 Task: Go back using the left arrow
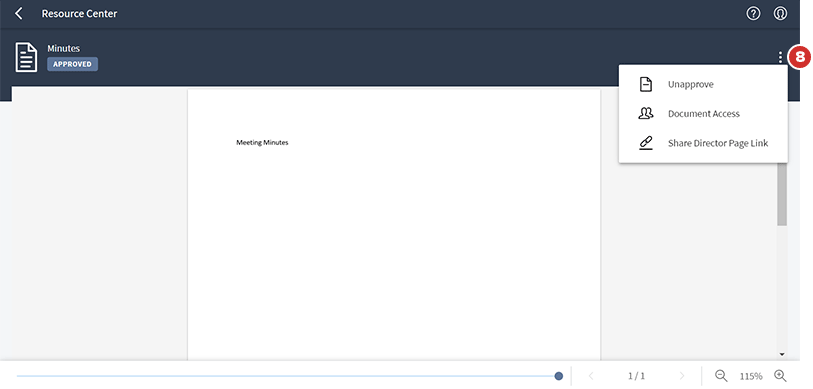pos(19,13)
